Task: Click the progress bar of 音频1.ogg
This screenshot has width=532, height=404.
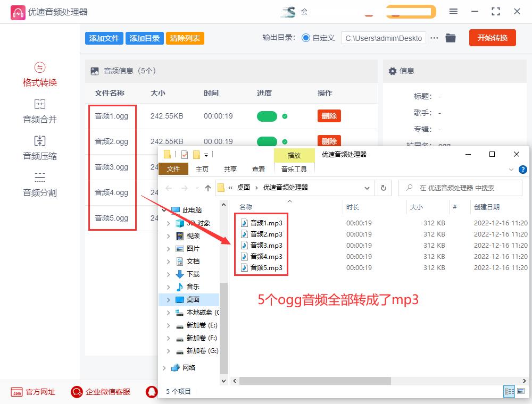Action: (x=267, y=115)
